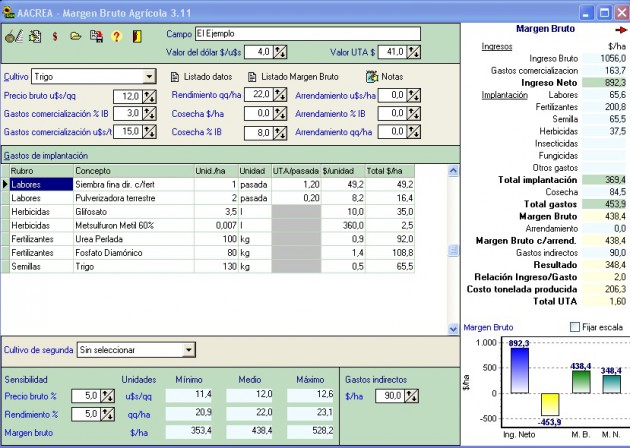Viewport: 630px width, 448px height.
Task: Adjust Precio bruto u$s/qq spinner
Action: 149,96
